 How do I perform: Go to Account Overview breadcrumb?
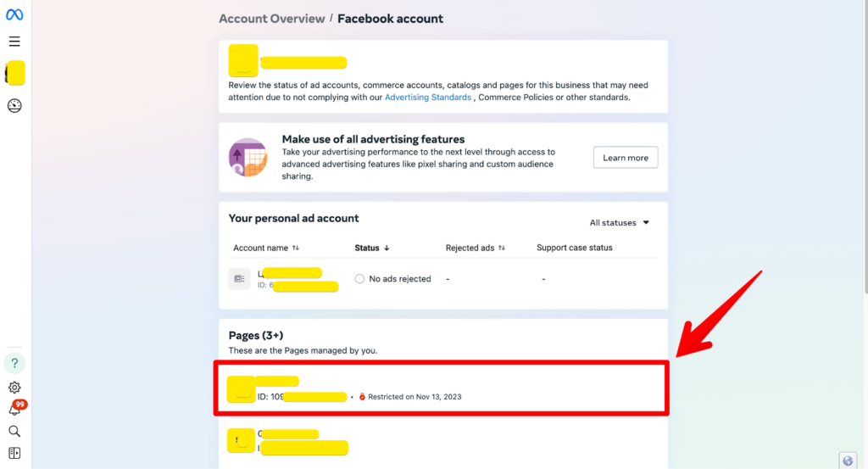tap(271, 19)
